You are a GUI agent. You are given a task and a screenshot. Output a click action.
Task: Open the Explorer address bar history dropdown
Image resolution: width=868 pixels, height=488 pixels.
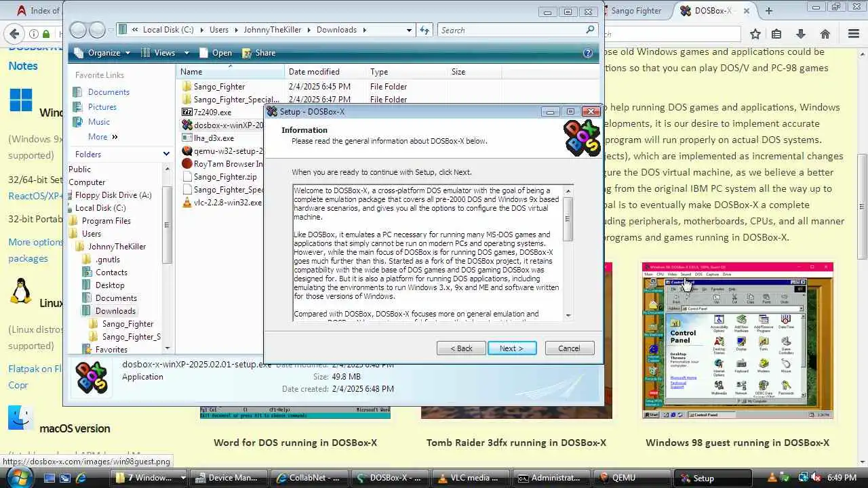[409, 30]
